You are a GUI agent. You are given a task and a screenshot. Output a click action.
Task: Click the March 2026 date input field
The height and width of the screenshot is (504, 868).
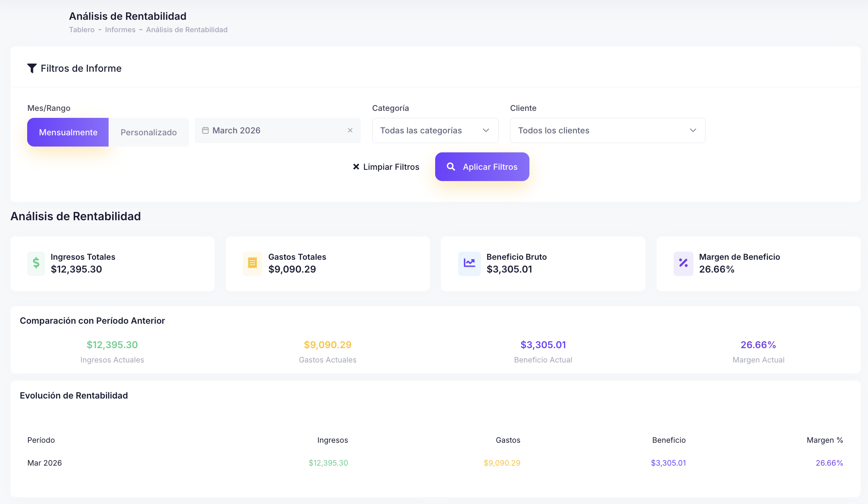coord(277,131)
